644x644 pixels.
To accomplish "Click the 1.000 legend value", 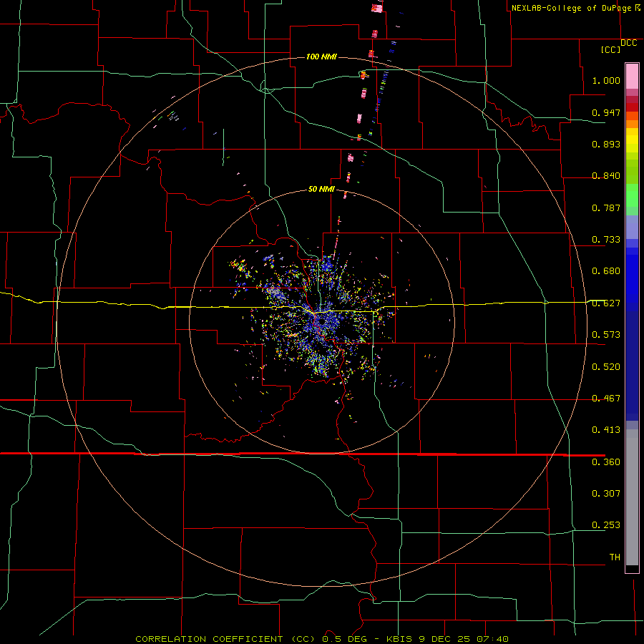I will point(606,80).
